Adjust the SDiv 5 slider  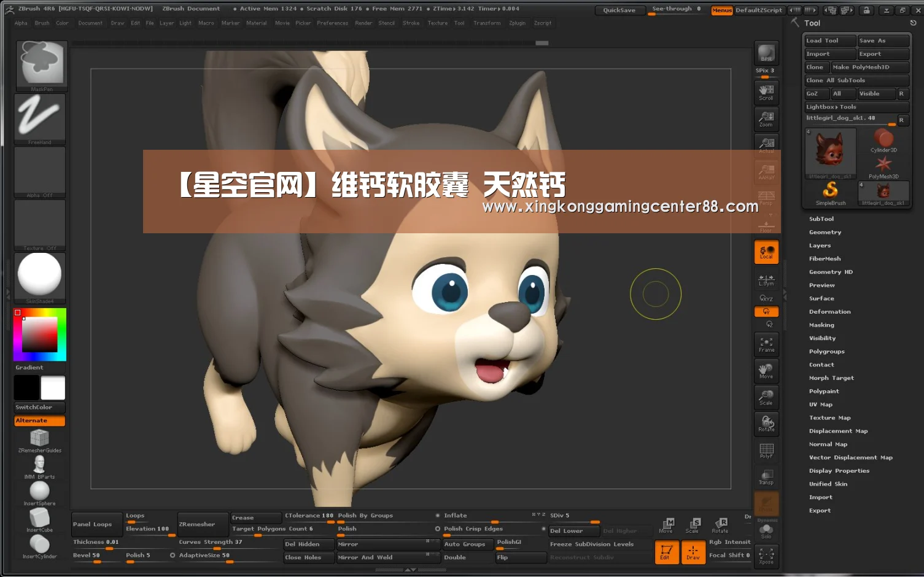[573, 517]
